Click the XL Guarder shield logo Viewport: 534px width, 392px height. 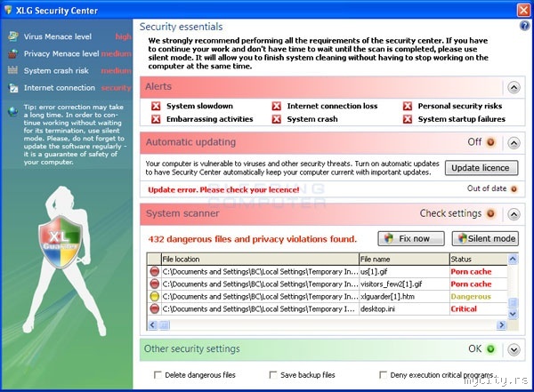(61, 241)
